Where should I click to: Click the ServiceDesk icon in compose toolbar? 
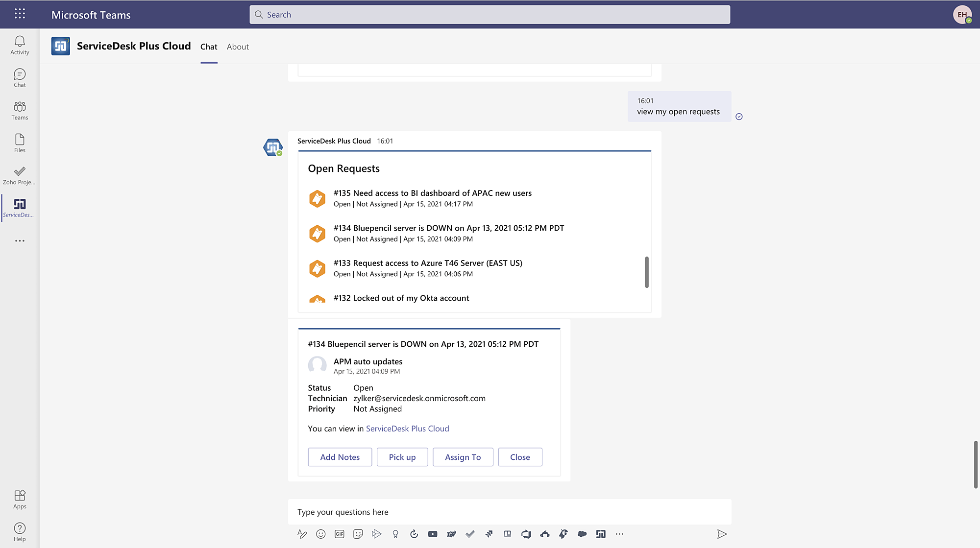pos(601,534)
